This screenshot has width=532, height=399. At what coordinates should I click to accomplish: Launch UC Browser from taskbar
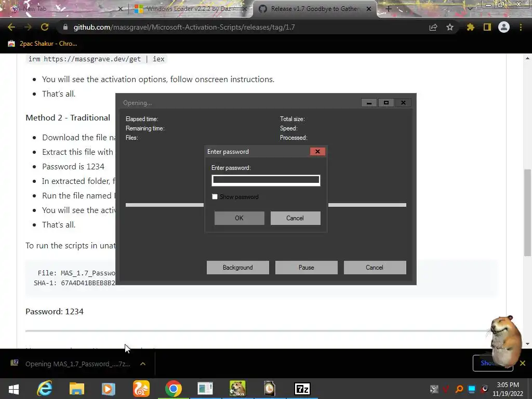click(x=141, y=389)
